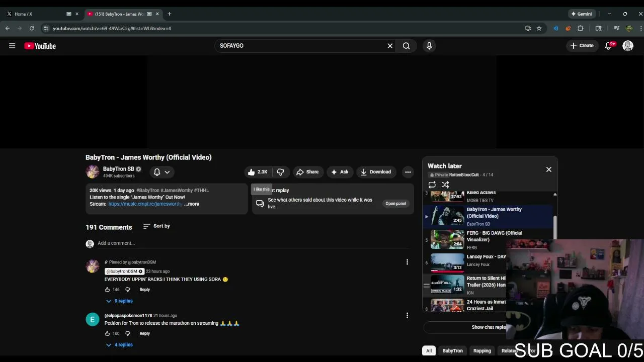
Task: Click the browser address bar URL
Action: 112,28
